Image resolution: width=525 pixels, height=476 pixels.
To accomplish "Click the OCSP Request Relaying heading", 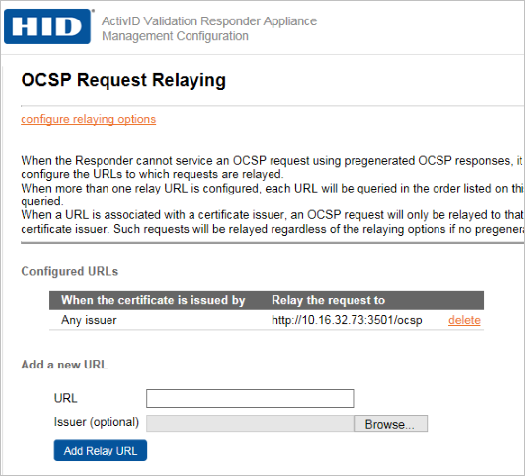I will 124,80.
